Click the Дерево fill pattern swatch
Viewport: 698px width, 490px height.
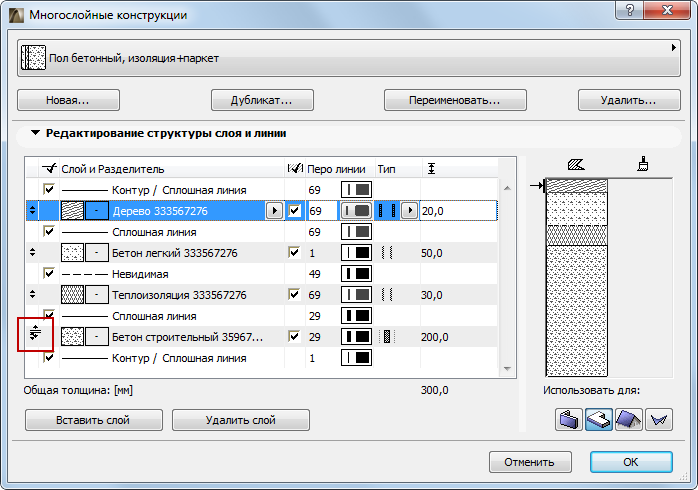click(x=72, y=211)
